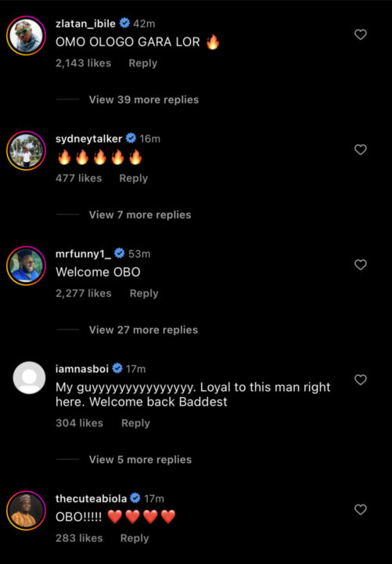
Task: Reply to mrfunny1_'s Welcome OBO comment
Action: coord(144,294)
